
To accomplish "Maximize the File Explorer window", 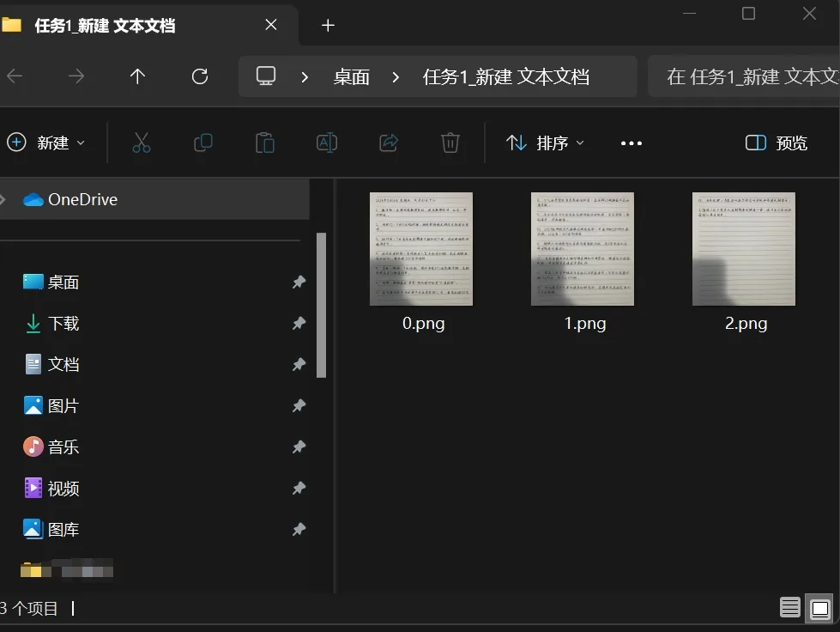I will (x=748, y=14).
